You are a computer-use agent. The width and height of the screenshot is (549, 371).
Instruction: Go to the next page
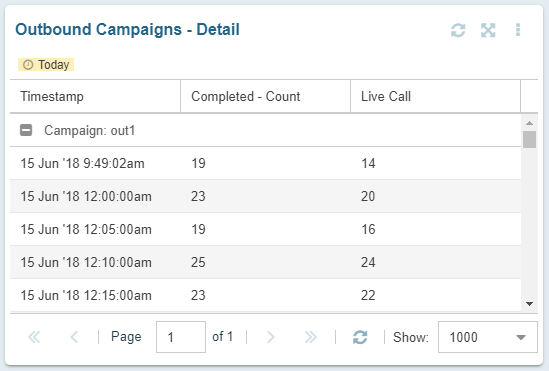coord(270,337)
